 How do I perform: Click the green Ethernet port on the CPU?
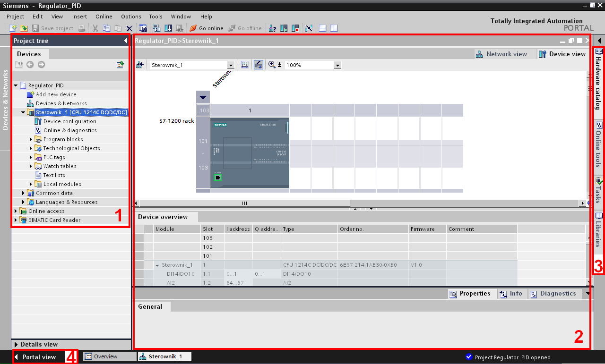(x=218, y=178)
